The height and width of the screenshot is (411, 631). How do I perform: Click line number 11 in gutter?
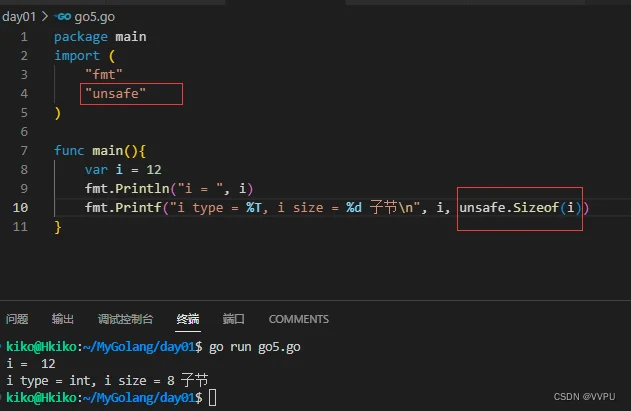coord(20,227)
